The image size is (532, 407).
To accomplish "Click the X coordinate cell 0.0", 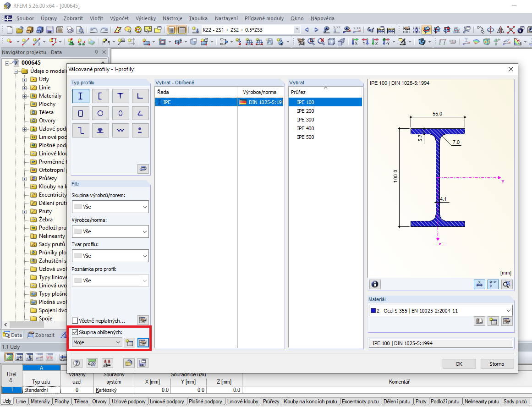I will [x=153, y=390].
